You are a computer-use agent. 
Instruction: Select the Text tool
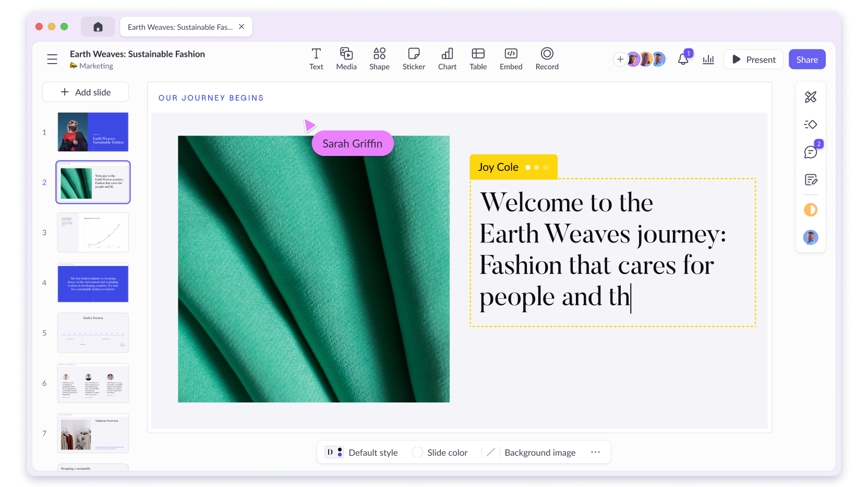tap(316, 59)
